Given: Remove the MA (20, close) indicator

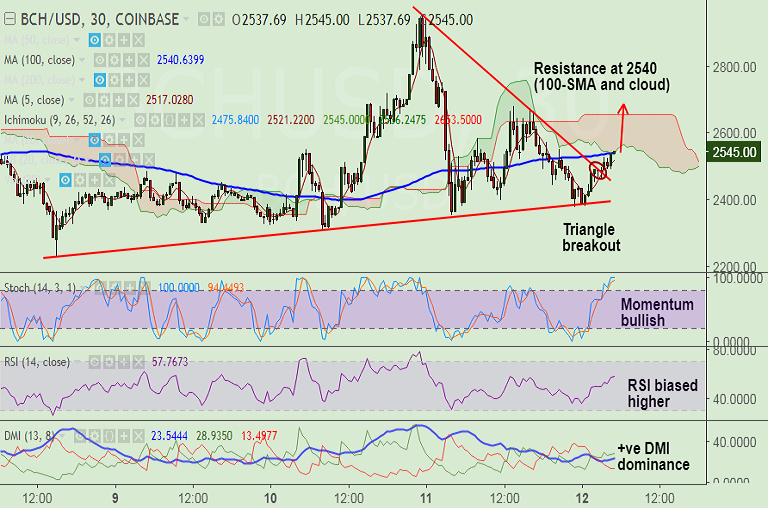Looking at the screenshot, I should pyautogui.click(x=139, y=141).
